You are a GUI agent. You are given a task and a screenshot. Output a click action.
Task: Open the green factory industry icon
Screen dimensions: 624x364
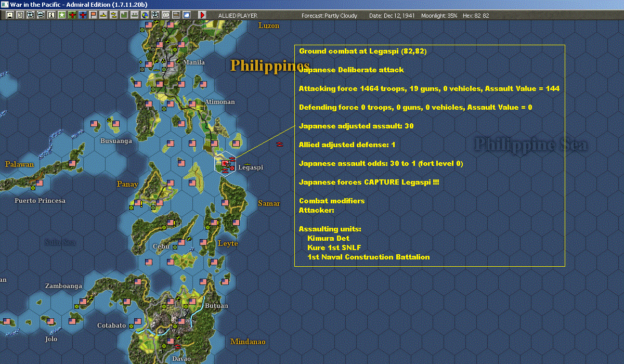tap(124, 16)
